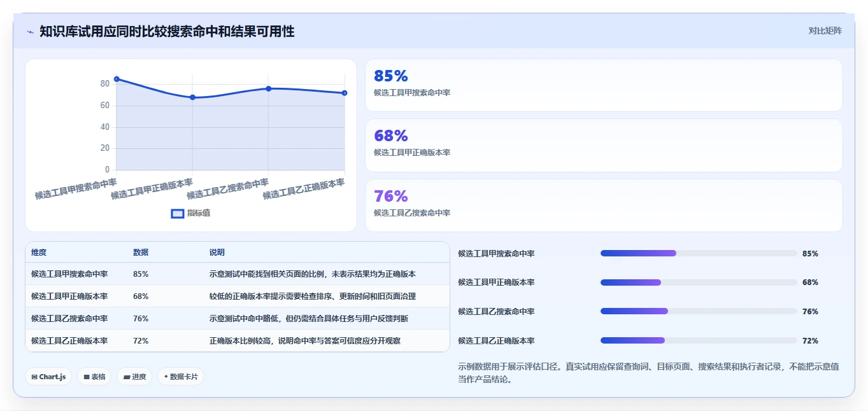Click the title 知识库试用应同时比较搜索命中和结果可用性
Screen dimensions: 868x411
(x=167, y=31)
